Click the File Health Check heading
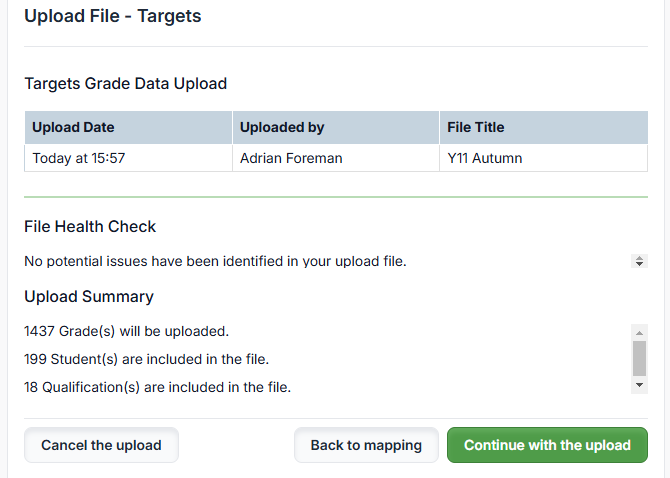670x478 pixels. (x=90, y=226)
